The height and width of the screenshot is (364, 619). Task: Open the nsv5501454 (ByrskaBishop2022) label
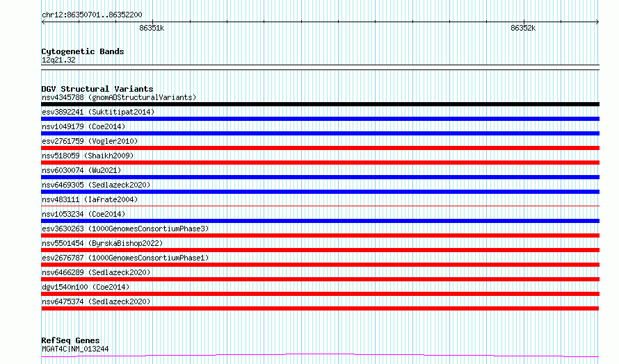[x=102, y=243]
